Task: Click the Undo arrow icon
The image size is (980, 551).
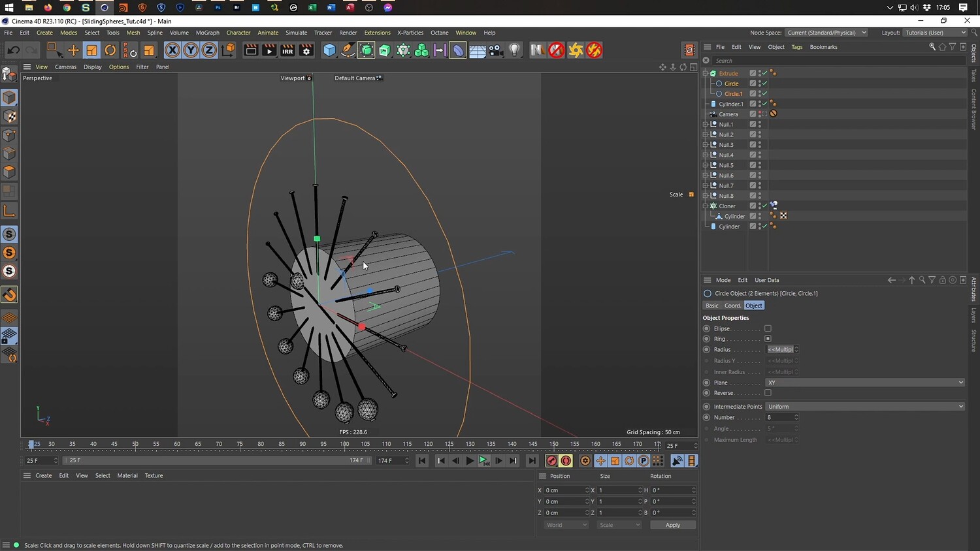Action: (13, 50)
